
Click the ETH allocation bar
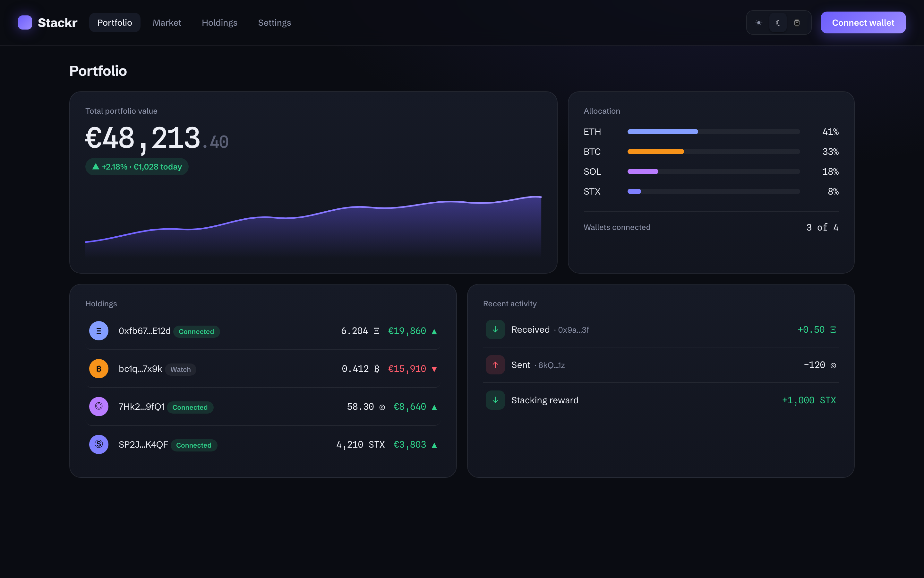(714, 132)
